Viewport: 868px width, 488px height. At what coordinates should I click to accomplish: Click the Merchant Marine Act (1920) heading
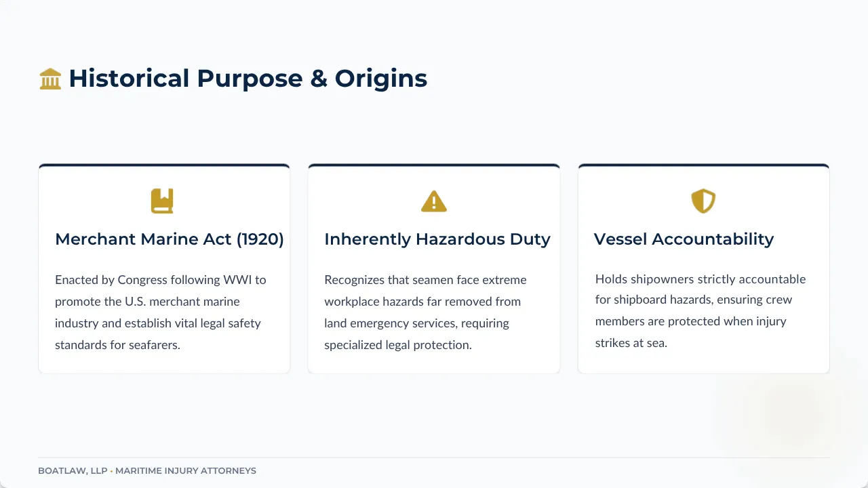pos(170,239)
